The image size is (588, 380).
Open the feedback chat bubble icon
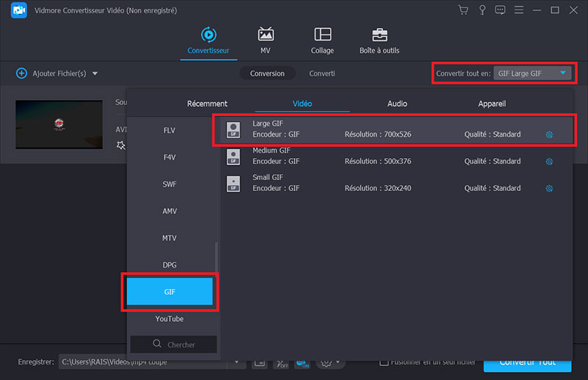tap(500, 10)
